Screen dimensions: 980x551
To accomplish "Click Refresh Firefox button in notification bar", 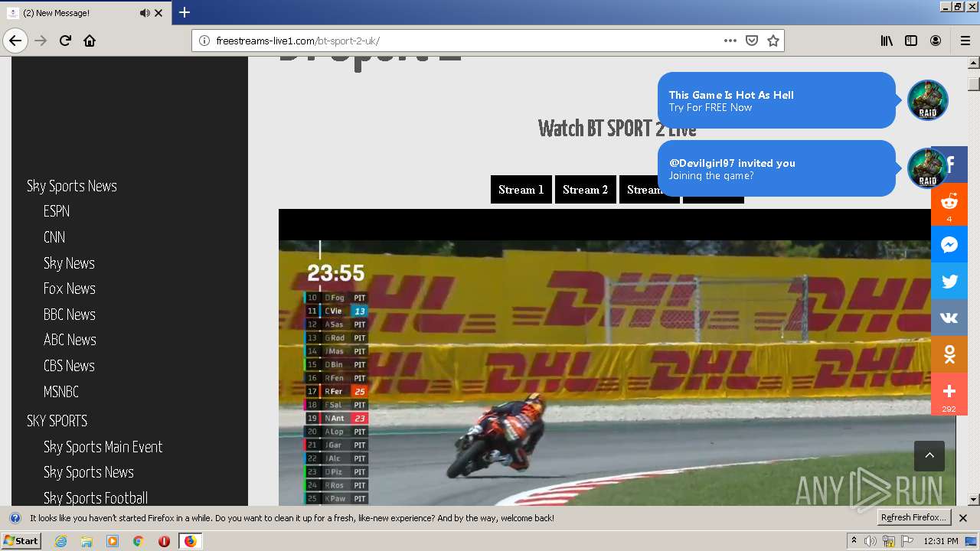I will click(x=914, y=518).
